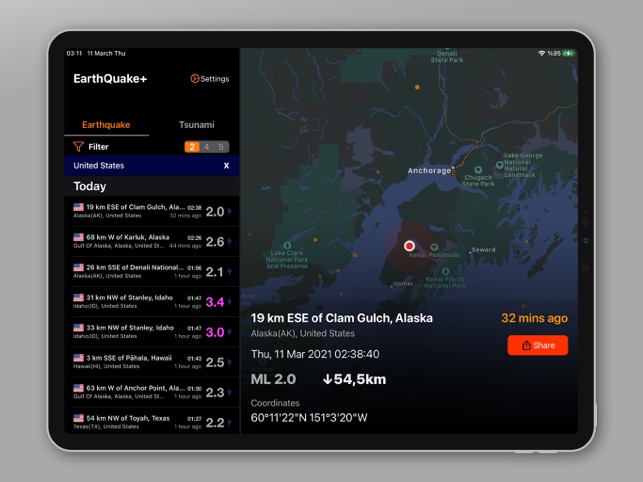Click the ML 2.0 magnitude value
643x482 pixels.
[x=273, y=379]
